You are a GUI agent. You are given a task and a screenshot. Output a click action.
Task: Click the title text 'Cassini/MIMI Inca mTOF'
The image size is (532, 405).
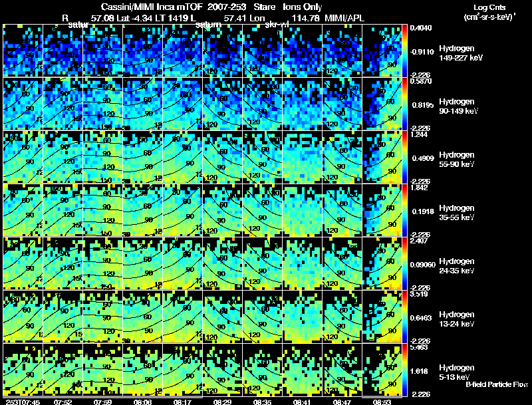[x=152, y=7]
